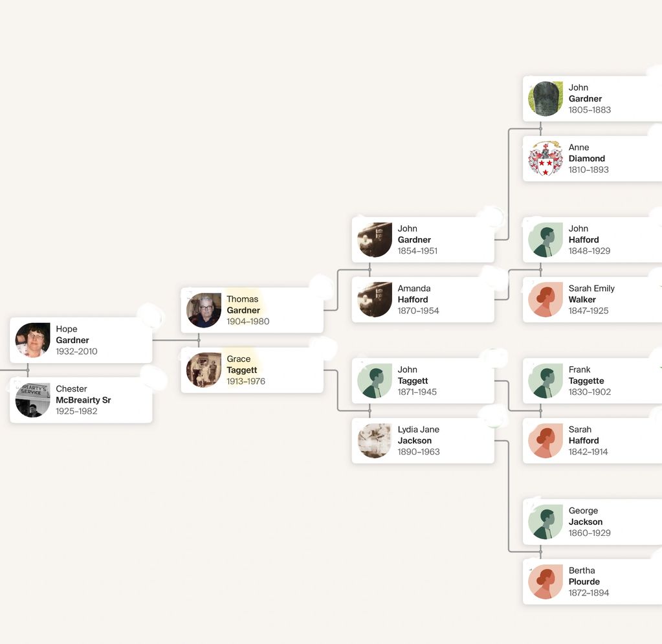Open Amanda Hafford's sepia photo

click(x=375, y=300)
